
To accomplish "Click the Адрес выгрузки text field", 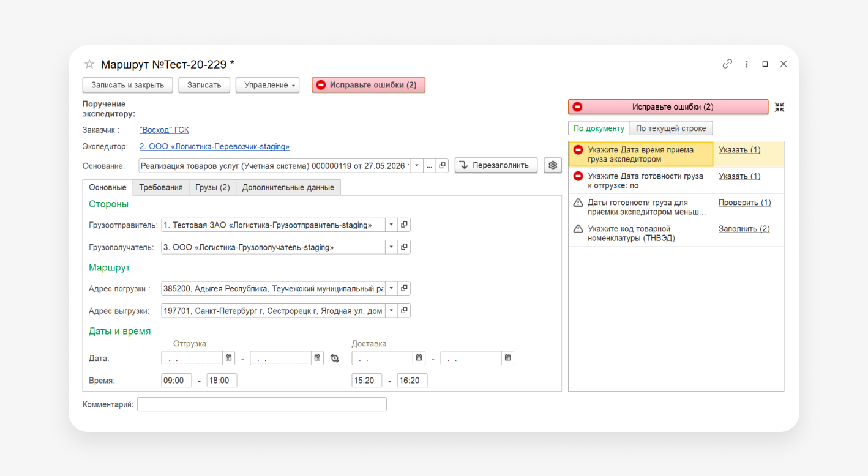I will [x=273, y=311].
